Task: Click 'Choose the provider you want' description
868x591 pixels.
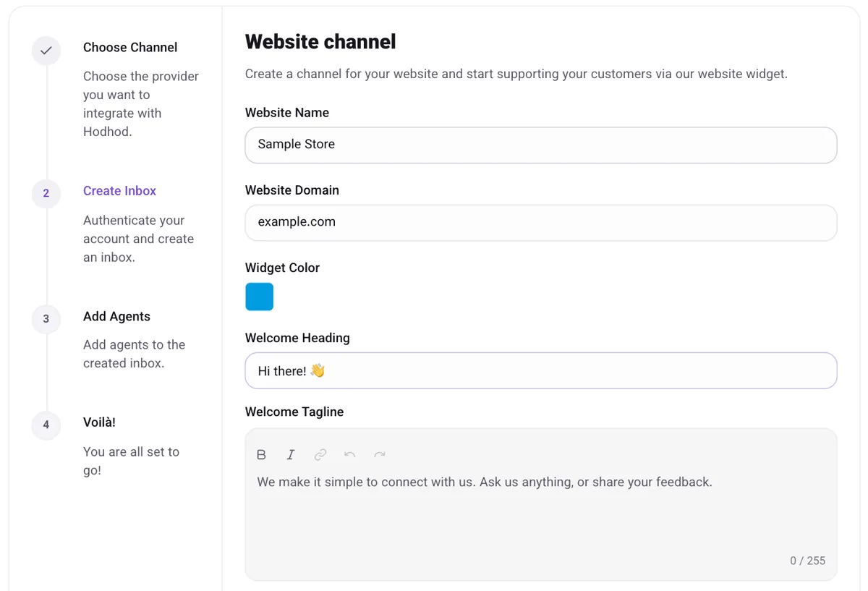Action: point(141,104)
